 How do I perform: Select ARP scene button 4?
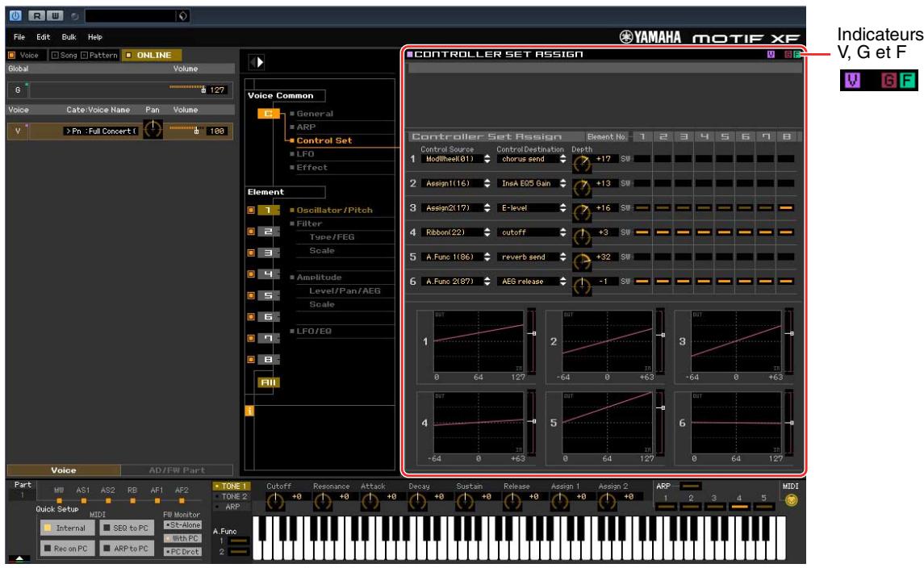739,506
